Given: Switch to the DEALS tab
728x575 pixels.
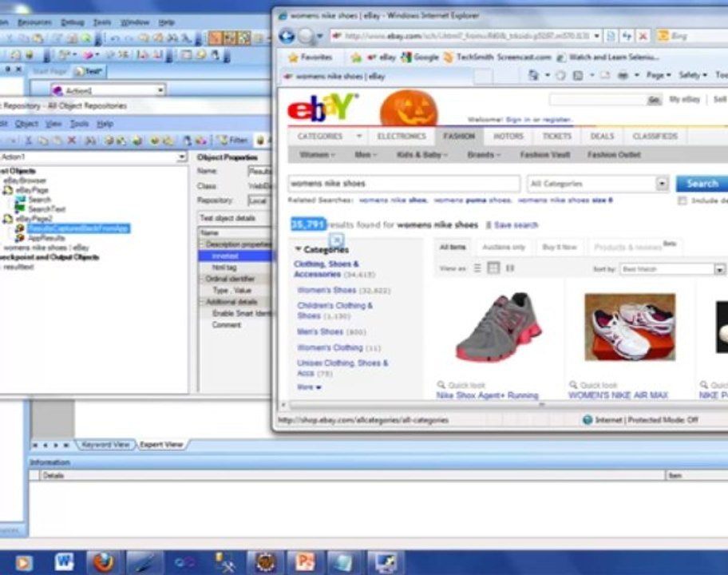Looking at the screenshot, I should coord(602,136).
